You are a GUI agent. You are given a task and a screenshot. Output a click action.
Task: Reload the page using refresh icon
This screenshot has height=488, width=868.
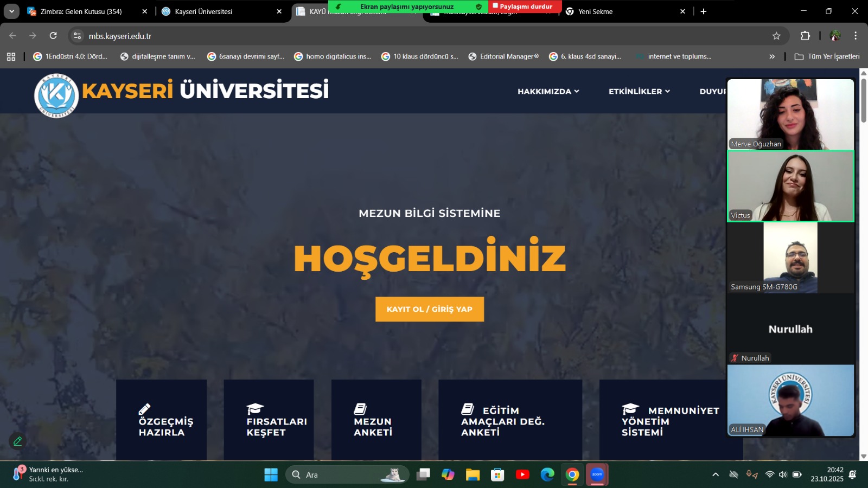[53, 36]
